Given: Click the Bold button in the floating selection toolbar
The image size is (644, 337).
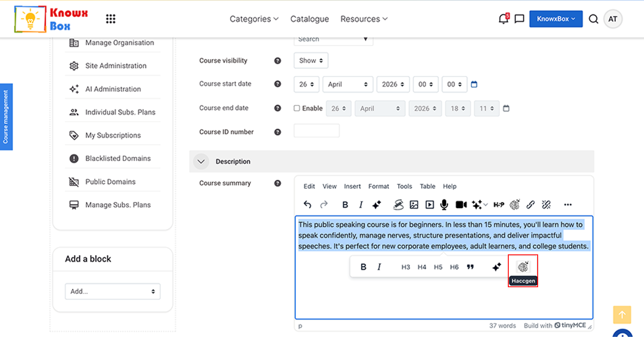Looking at the screenshot, I should coord(363,267).
